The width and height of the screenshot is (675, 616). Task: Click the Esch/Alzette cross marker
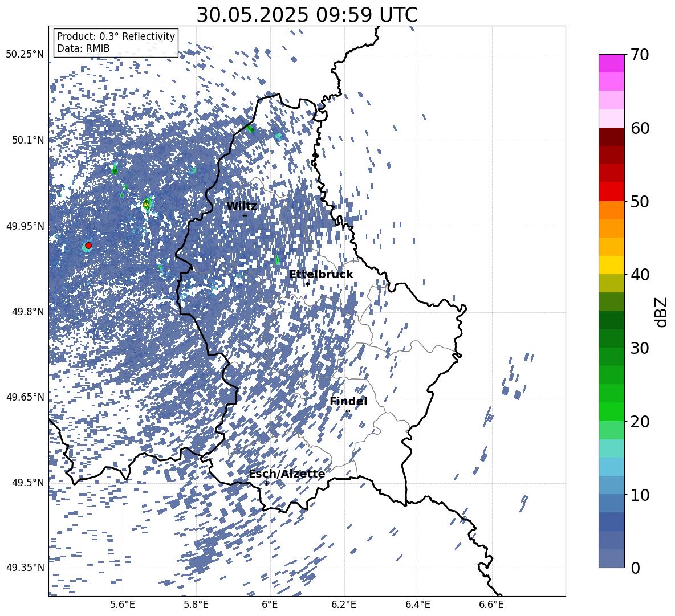266,483
